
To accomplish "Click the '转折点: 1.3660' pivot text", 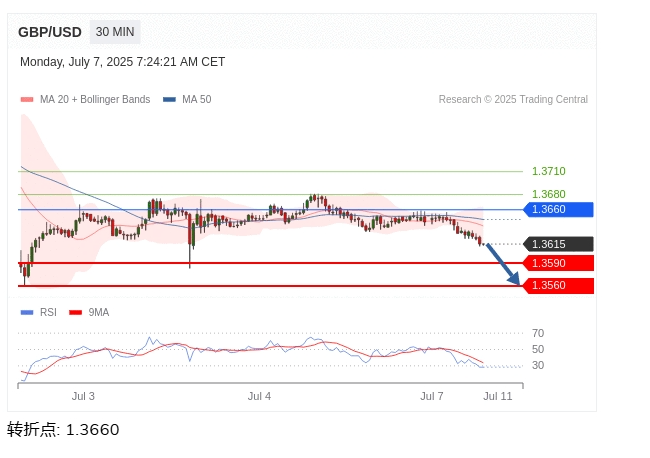I will point(63,429).
